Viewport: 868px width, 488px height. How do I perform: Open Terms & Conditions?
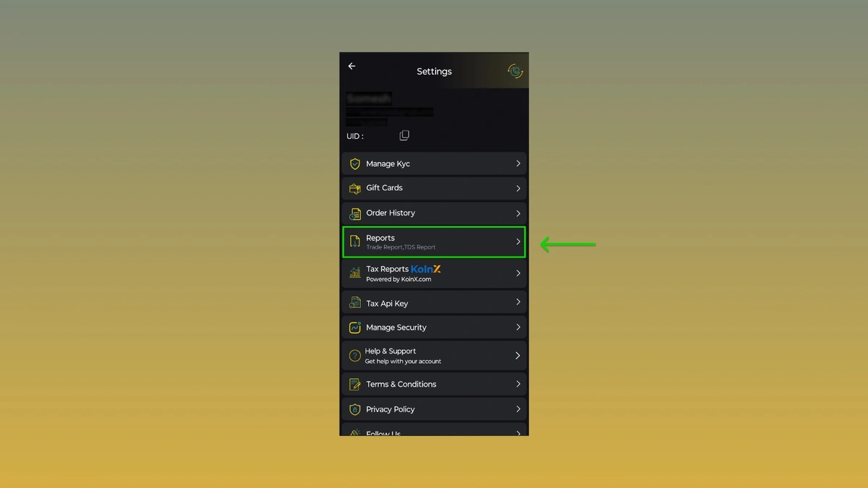tap(434, 384)
